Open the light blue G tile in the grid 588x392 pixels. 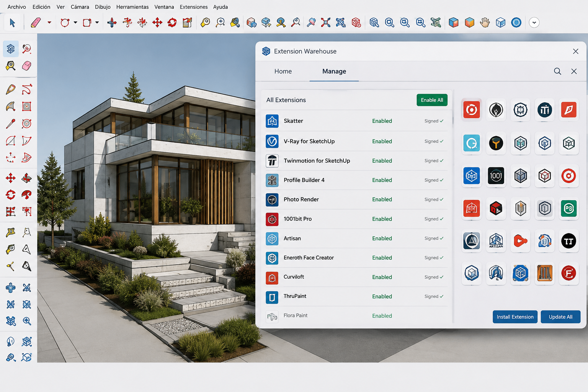(472, 144)
